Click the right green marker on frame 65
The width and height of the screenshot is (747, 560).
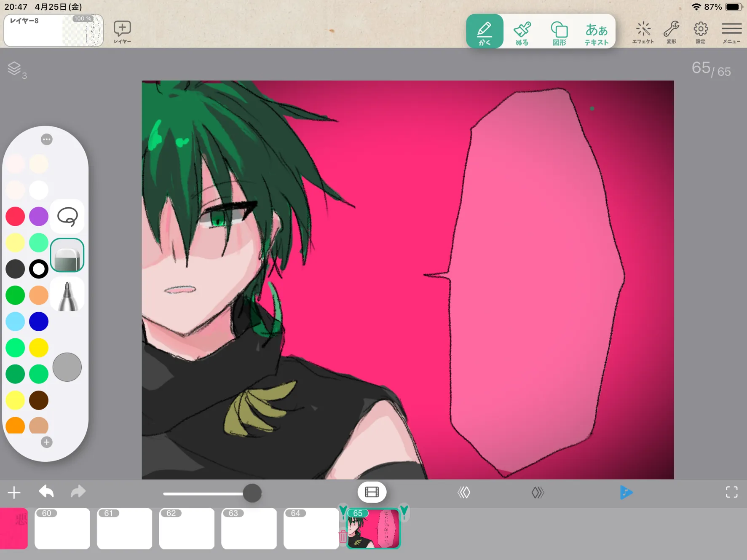(x=404, y=511)
